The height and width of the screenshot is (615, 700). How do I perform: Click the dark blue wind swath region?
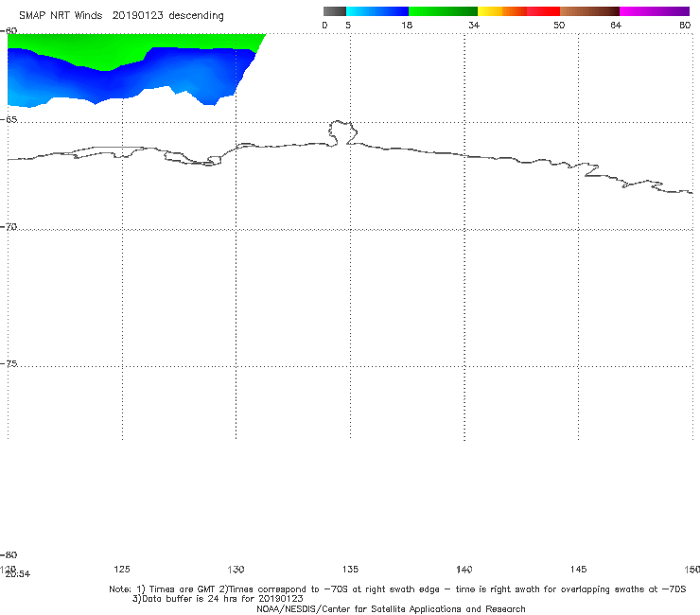(134, 79)
